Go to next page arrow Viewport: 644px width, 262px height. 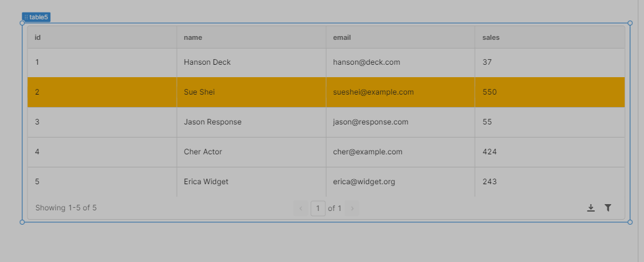pyautogui.click(x=352, y=208)
